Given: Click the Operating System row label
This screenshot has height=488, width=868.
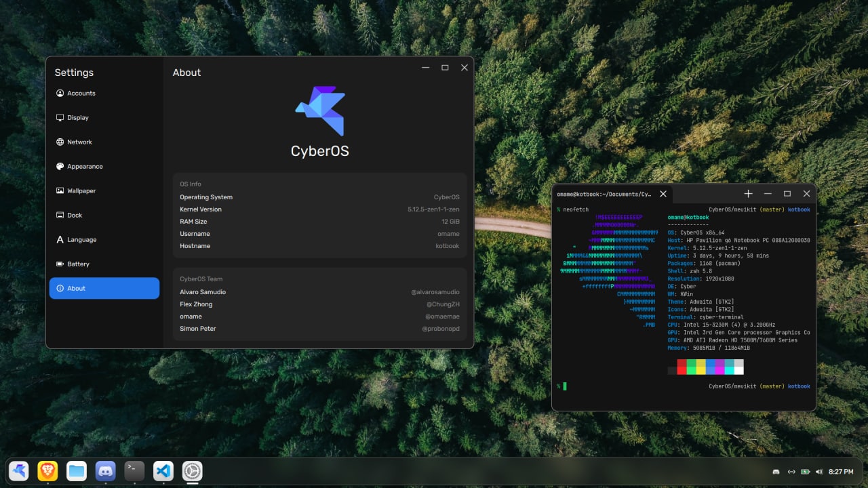Looking at the screenshot, I should point(206,197).
